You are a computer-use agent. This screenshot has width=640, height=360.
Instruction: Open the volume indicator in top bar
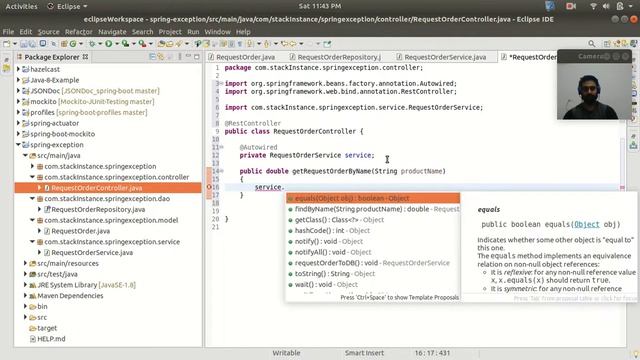(606, 6)
